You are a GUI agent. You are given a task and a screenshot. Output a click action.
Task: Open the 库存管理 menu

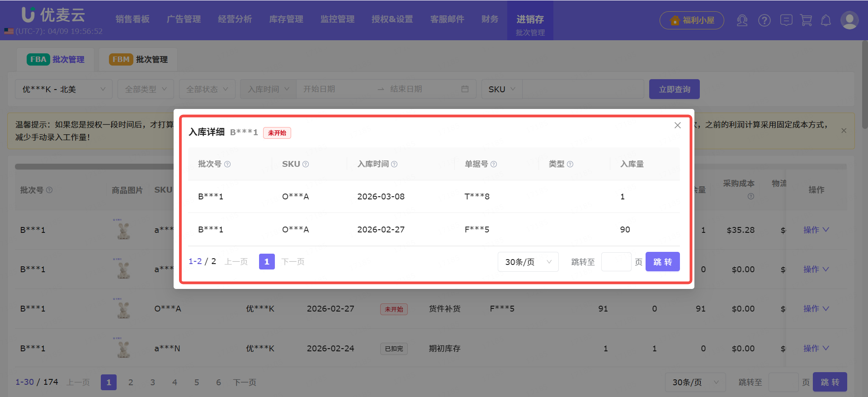[x=286, y=19]
